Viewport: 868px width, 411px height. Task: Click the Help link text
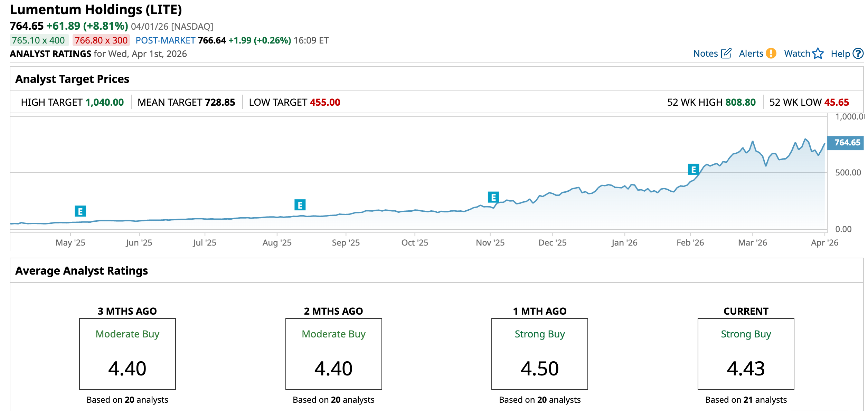coord(840,54)
